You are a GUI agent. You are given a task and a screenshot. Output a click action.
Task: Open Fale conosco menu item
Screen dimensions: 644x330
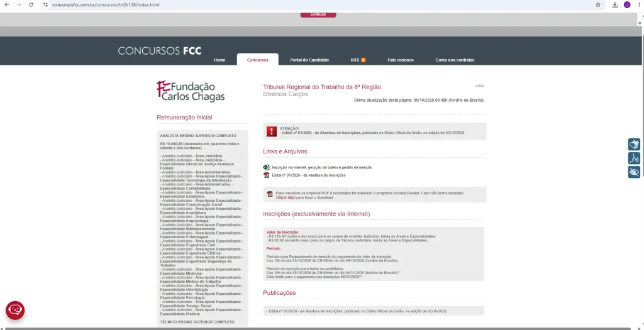[401, 60]
